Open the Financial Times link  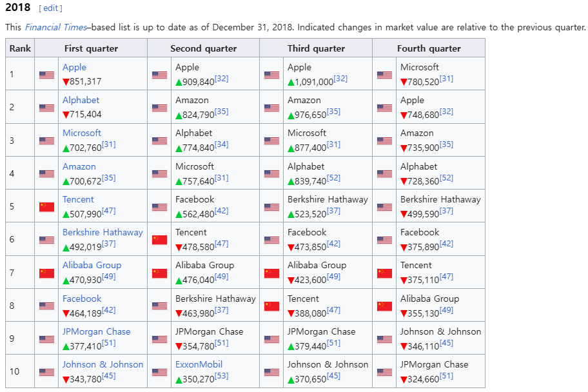pos(56,27)
